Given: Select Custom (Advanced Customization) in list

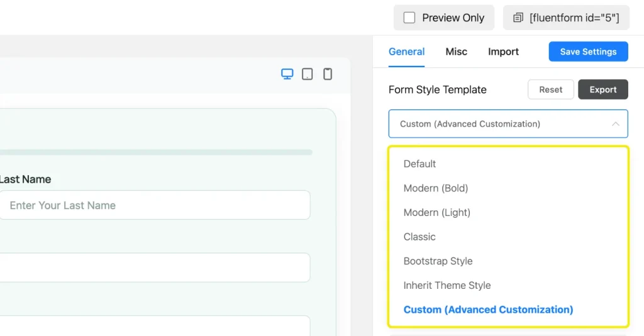Looking at the screenshot, I should pyautogui.click(x=508, y=310).
